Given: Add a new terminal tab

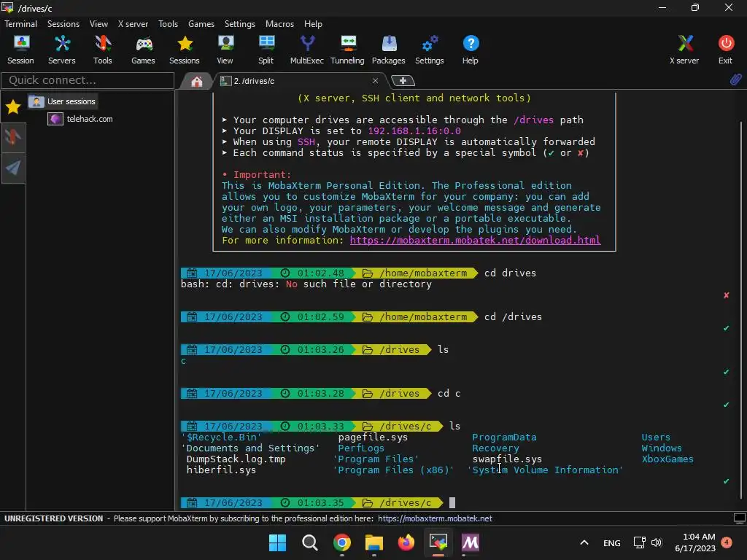Looking at the screenshot, I should (403, 81).
